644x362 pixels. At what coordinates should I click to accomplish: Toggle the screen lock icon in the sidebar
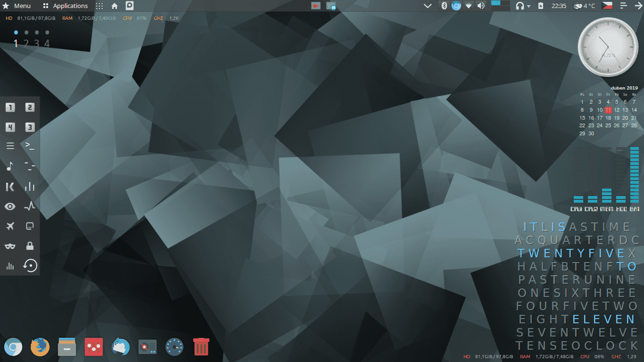tap(30, 246)
